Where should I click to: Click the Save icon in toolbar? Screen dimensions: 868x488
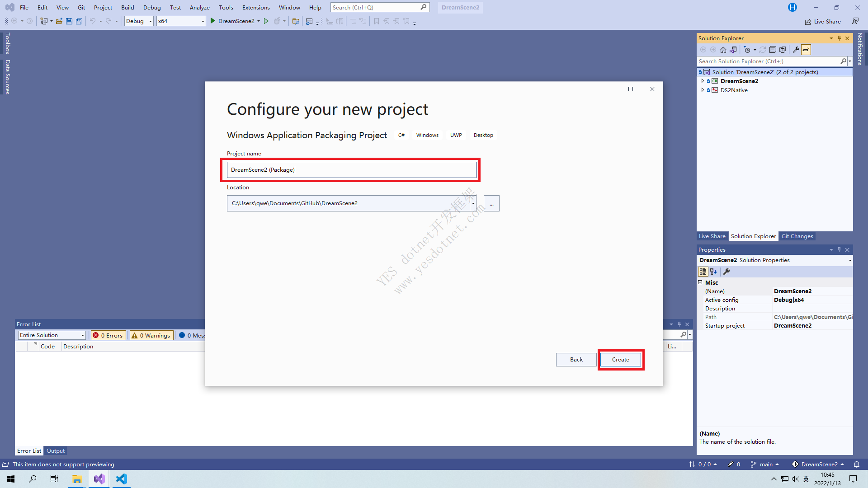pyautogui.click(x=69, y=21)
